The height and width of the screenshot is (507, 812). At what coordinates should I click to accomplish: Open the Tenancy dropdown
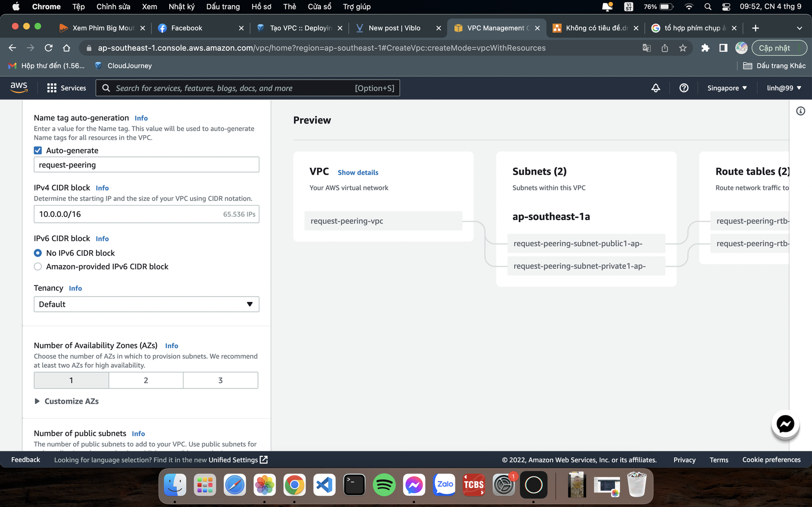(x=146, y=304)
